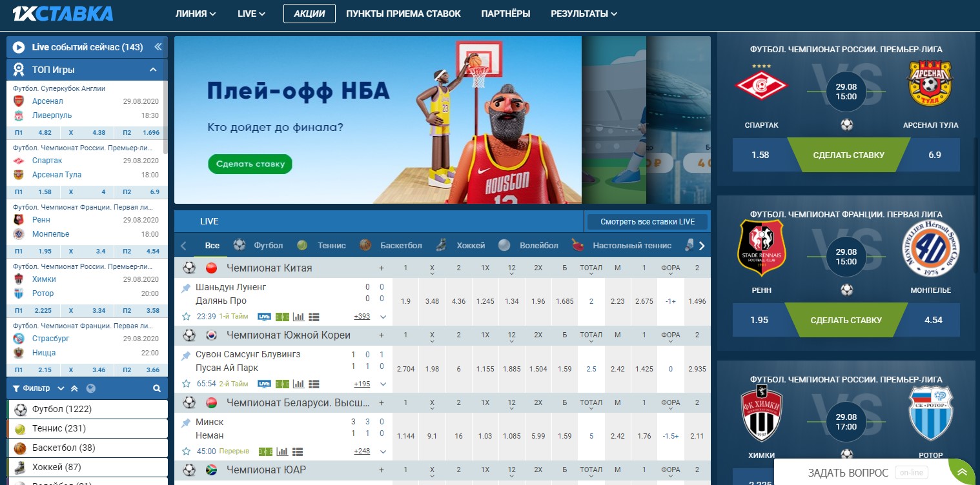Switch to the Баскетбол tab in LIVE
Viewport: 980px width, 485px height.
391,246
